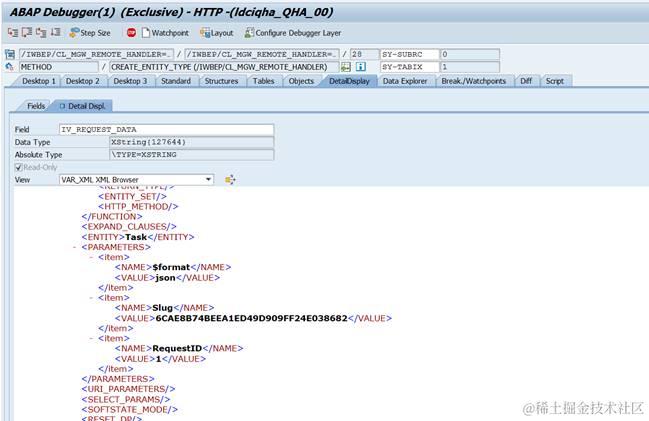The height and width of the screenshot is (421, 649).
Task: Click the URI_PARAMETERS XML element
Action: click(x=128, y=389)
